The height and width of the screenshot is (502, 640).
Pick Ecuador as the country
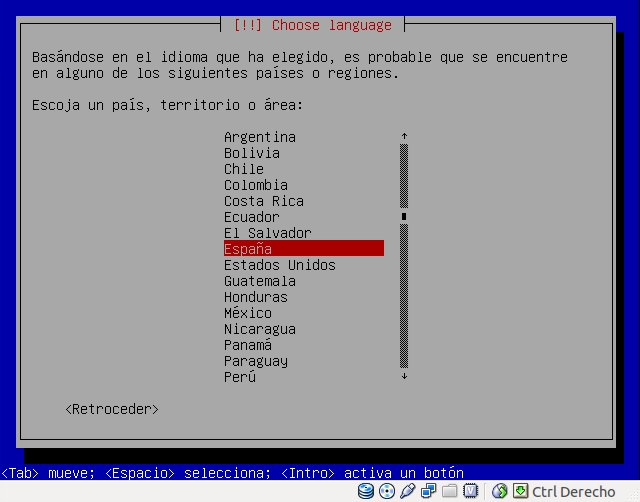click(304, 217)
